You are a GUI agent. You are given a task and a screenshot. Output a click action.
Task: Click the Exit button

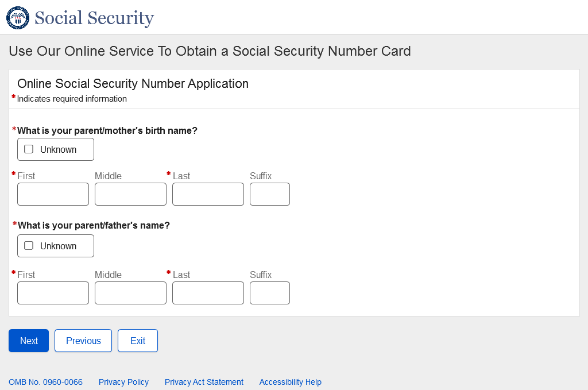tap(138, 341)
